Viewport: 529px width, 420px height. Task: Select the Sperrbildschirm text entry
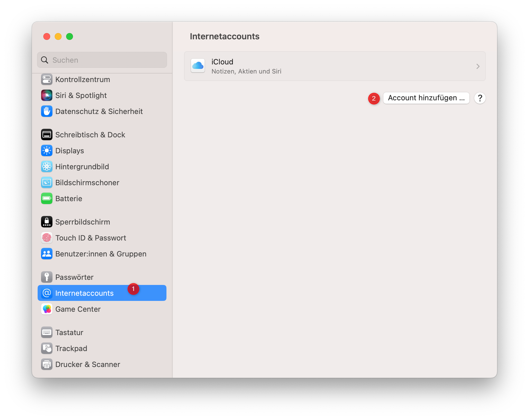(83, 222)
